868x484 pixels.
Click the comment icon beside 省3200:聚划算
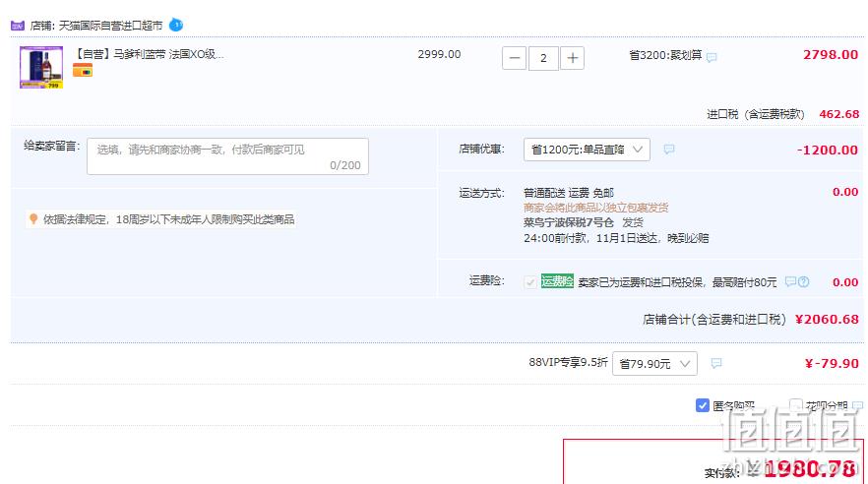[x=712, y=57]
